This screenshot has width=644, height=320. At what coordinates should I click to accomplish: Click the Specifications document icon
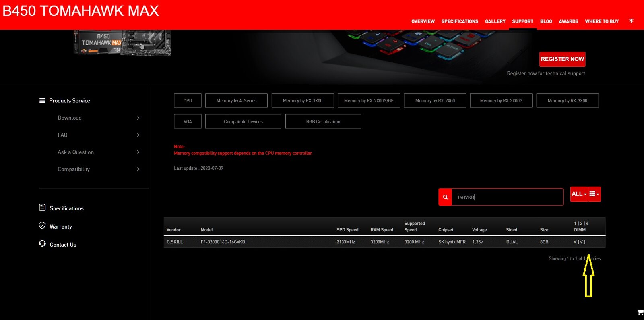coord(42,207)
